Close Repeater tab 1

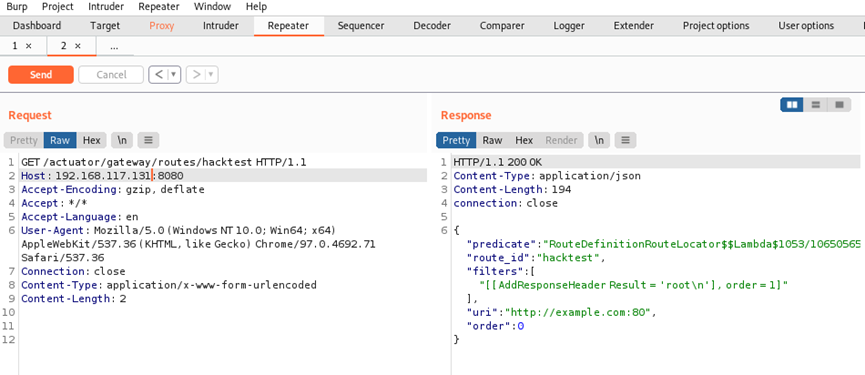(29, 46)
